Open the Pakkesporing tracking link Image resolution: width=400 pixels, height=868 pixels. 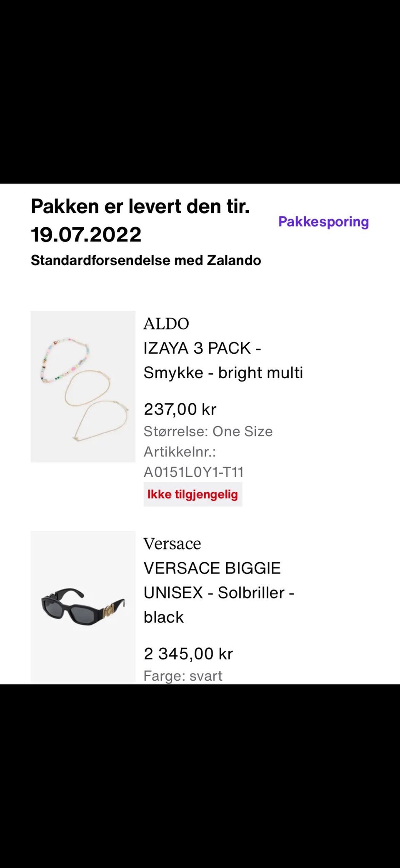pos(323,221)
